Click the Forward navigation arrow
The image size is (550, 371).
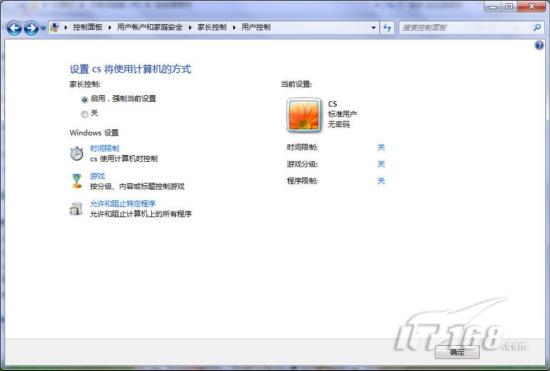tap(31, 28)
